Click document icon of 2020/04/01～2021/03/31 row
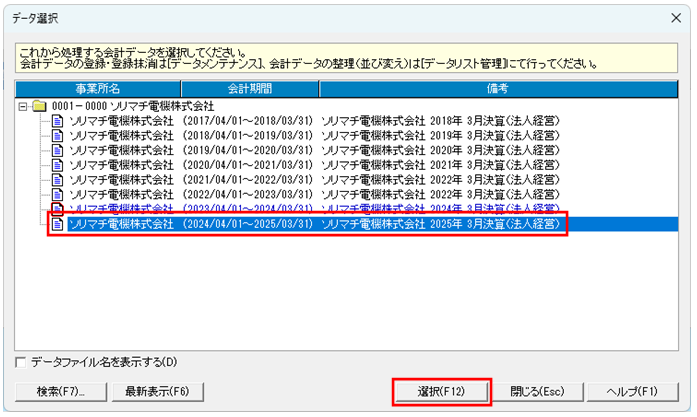This screenshot has height=417, width=697. click(x=57, y=165)
